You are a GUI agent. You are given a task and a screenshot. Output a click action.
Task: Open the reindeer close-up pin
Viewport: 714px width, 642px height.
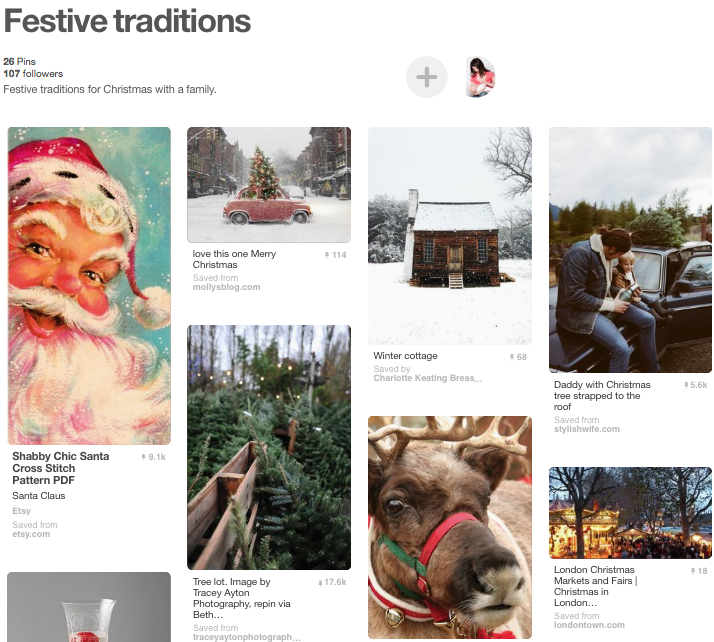450,527
